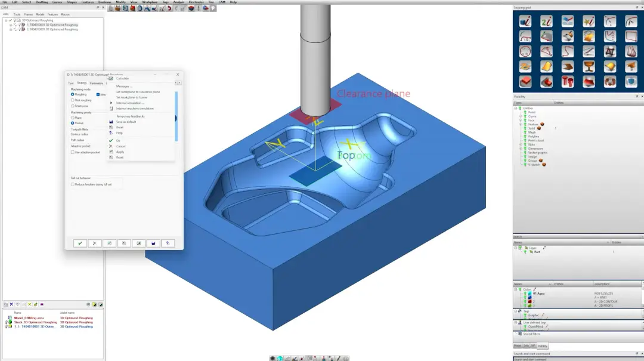Select the Rest roughing radio button
Image resolution: width=644 pixels, height=361 pixels.
(73, 100)
